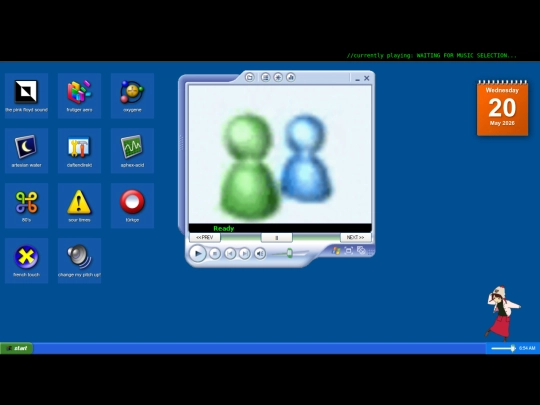Open the change my pitch up speaker icon
The width and height of the screenshot is (540, 405).
pyautogui.click(x=79, y=260)
